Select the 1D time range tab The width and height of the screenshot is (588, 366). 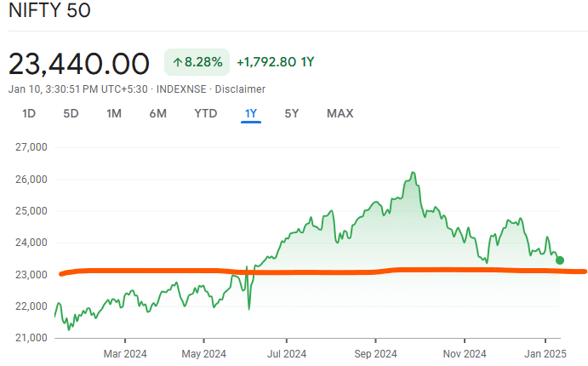(x=29, y=113)
